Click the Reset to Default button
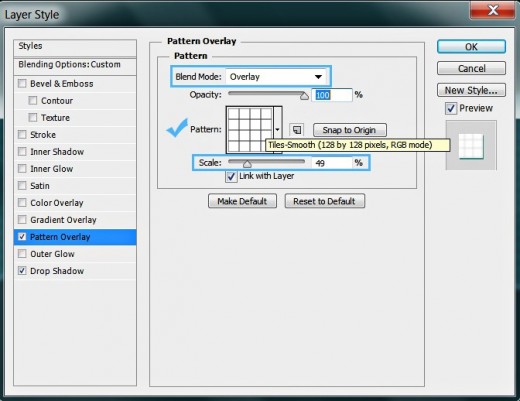The height and width of the screenshot is (401, 520). pyautogui.click(x=325, y=201)
